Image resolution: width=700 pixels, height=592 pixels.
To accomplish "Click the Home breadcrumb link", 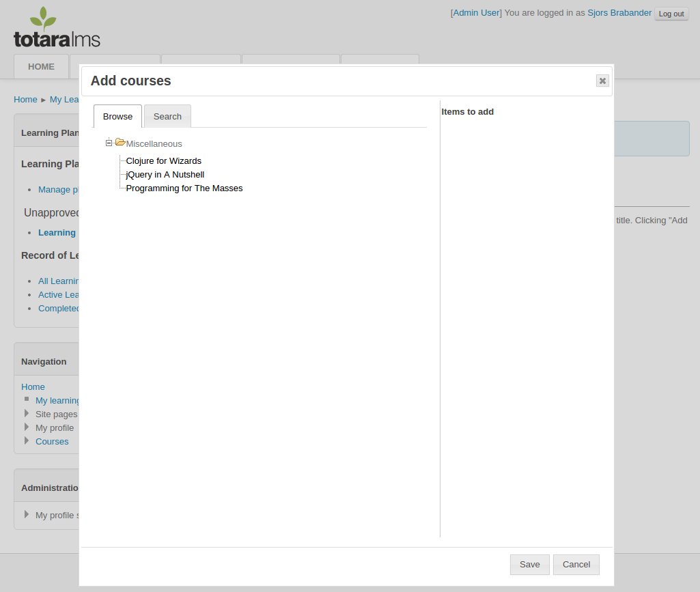I will click(x=25, y=100).
